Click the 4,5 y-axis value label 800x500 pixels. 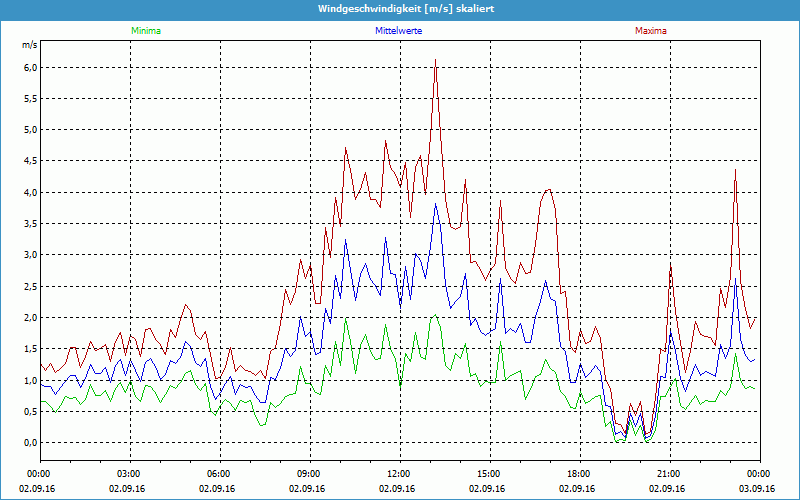click(30, 161)
